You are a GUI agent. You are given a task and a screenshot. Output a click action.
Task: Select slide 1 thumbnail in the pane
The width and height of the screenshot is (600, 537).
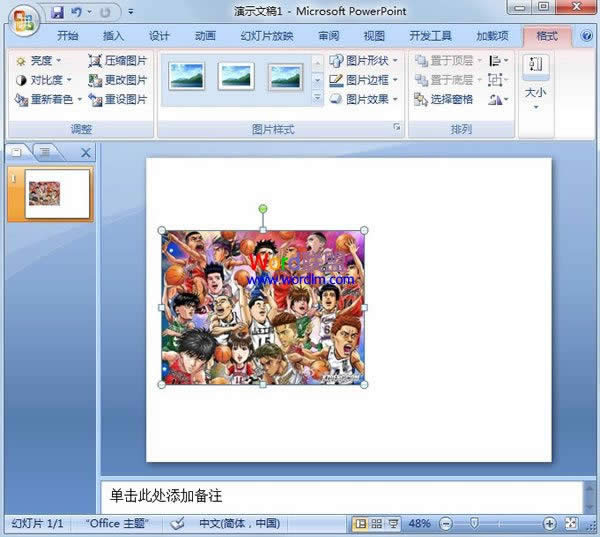coord(57,194)
